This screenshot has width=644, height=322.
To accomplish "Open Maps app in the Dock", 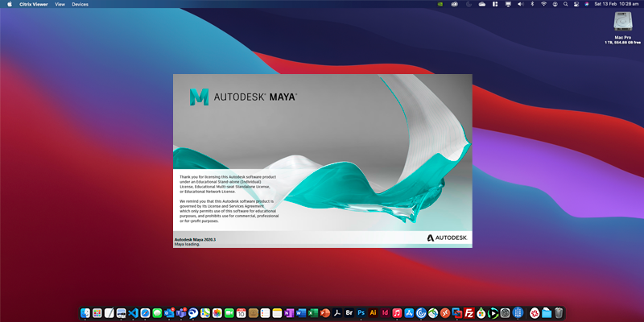I will point(205,313).
